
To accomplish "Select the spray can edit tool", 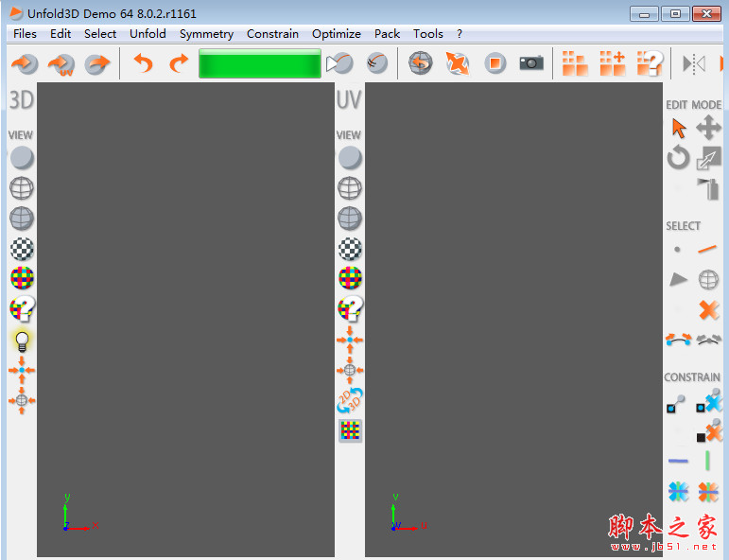I will click(708, 188).
